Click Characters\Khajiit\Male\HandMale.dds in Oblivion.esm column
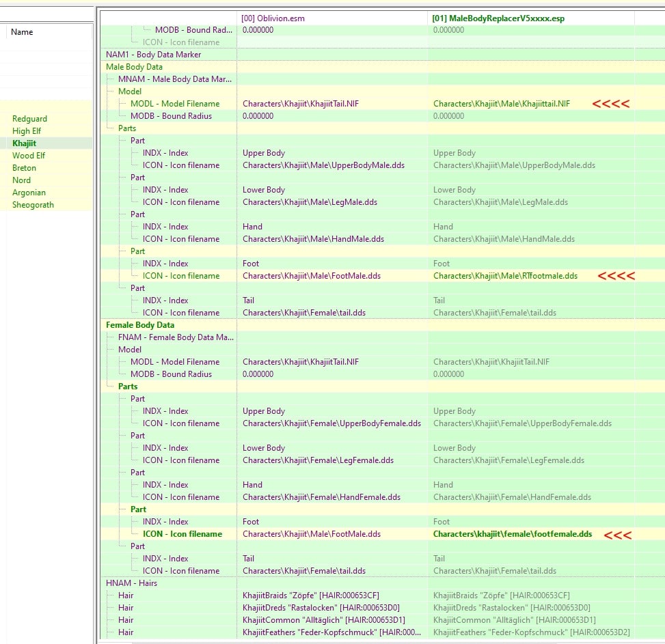 (314, 239)
